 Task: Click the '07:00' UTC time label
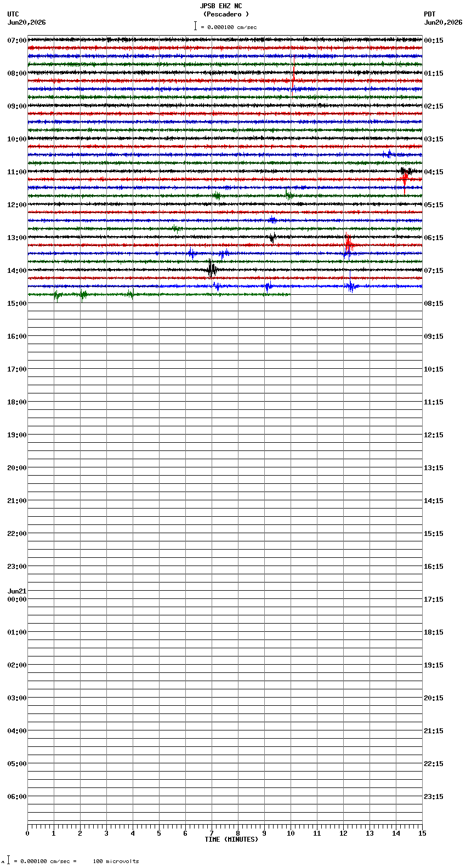click(17, 41)
